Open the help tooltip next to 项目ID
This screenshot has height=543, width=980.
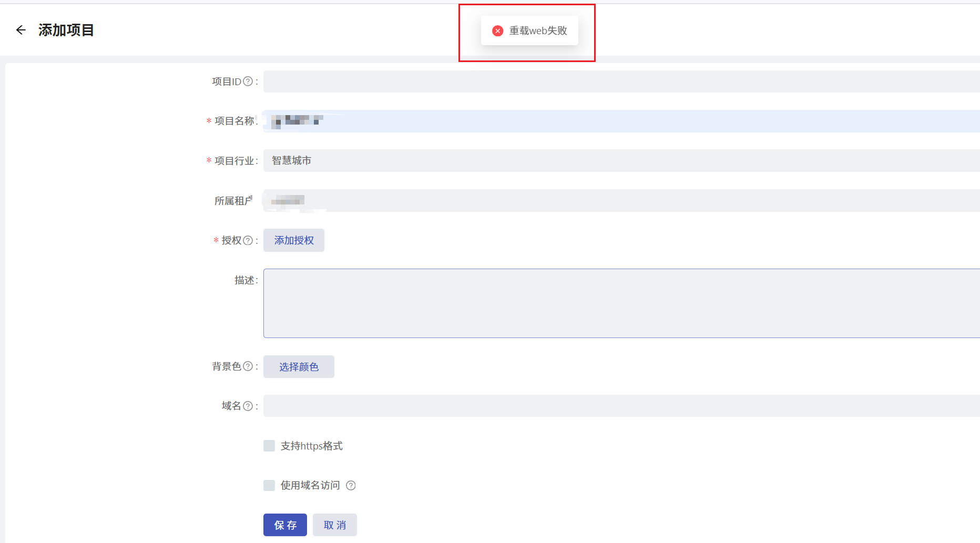(x=248, y=81)
